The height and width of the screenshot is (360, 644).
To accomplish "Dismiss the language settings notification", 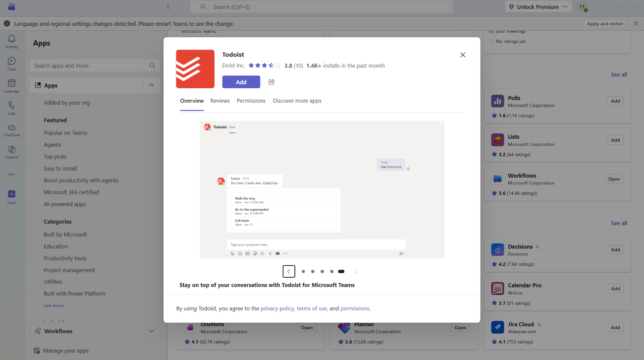I will pyautogui.click(x=636, y=24).
